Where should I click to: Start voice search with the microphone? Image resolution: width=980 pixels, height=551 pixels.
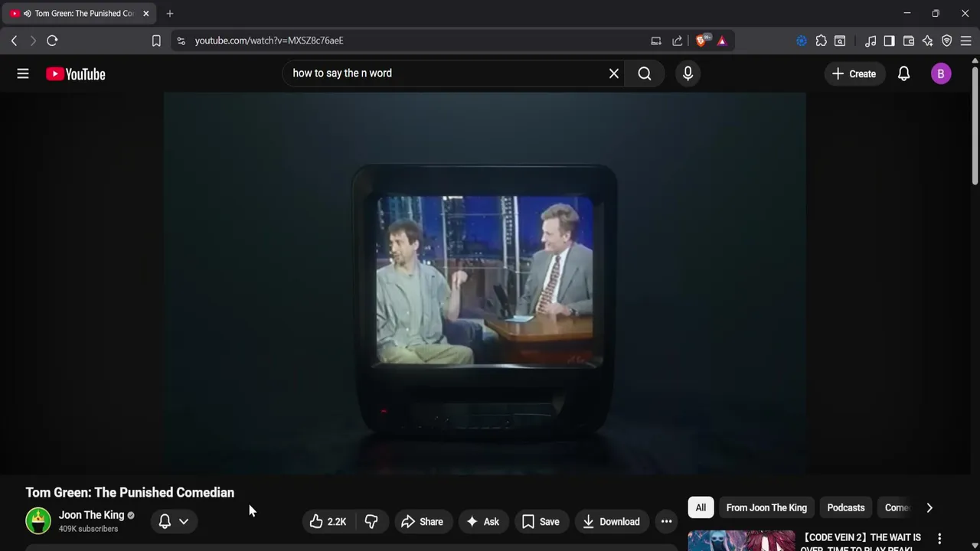point(688,73)
